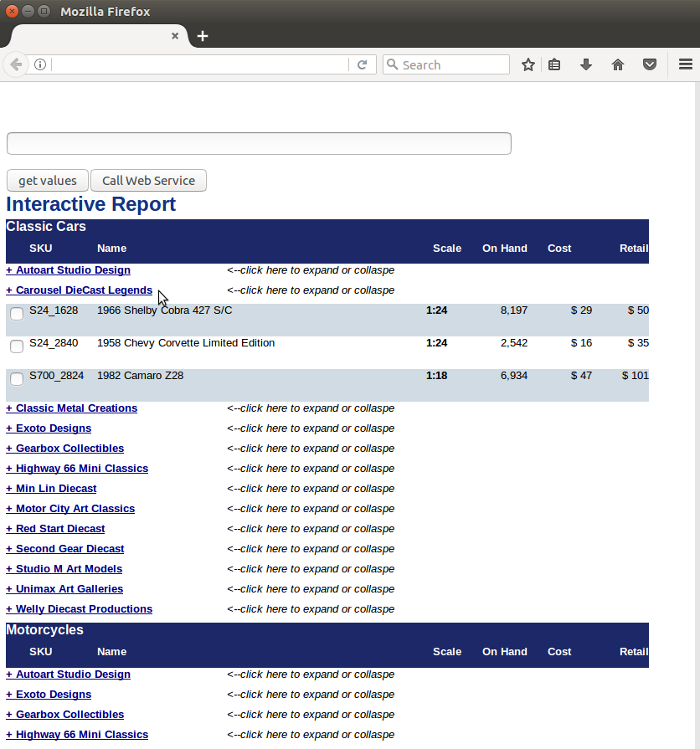This screenshot has height=749, width=700.
Task: Click the cost value $ 16
Action: coord(581,342)
